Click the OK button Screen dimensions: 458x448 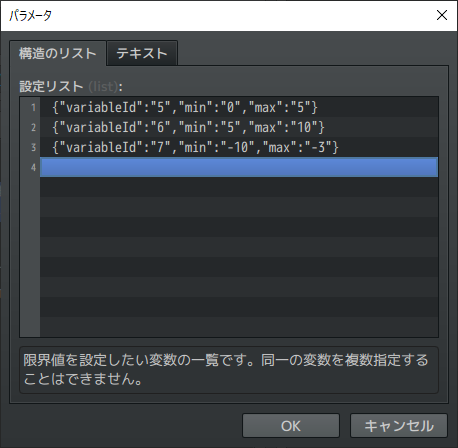coord(291,426)
